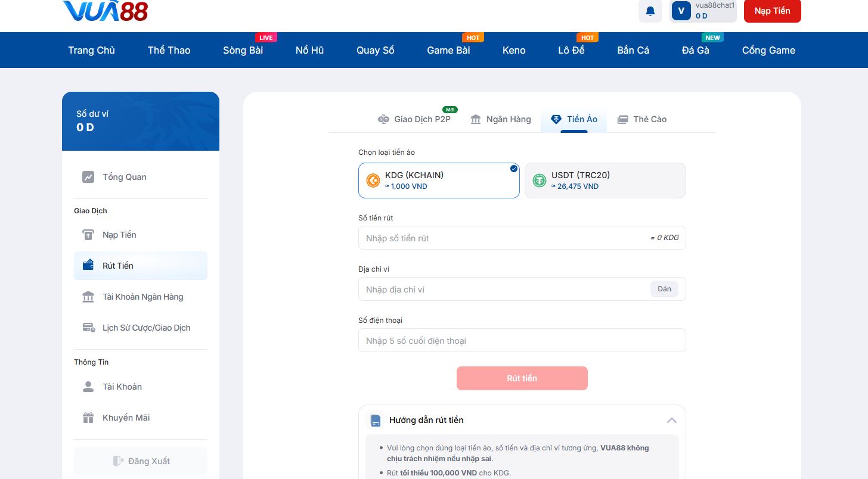Open the Bắn Cá menu
The height and width of the screenshot is (479, 868).
tap(633, 50)
